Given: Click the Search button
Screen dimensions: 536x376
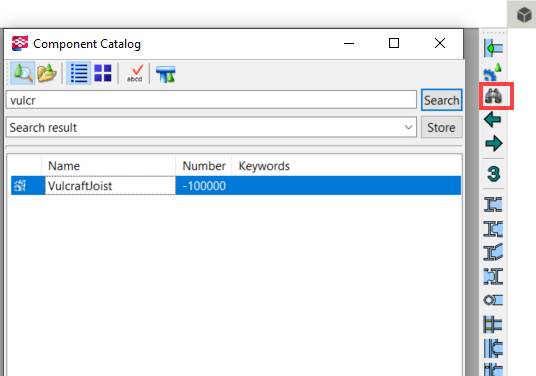Looking at the screenshot, I should click(442, 100).
